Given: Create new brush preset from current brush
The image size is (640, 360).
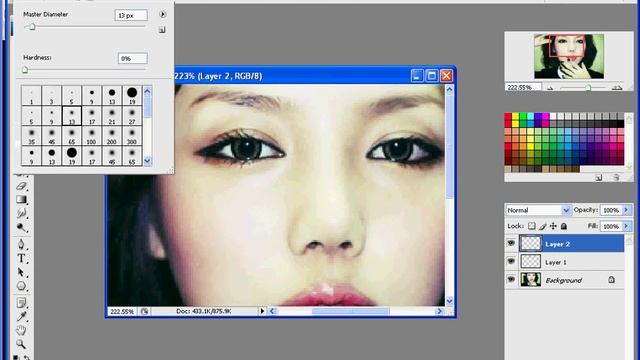Looking at the screenshot, I should [x=162, y=30].
